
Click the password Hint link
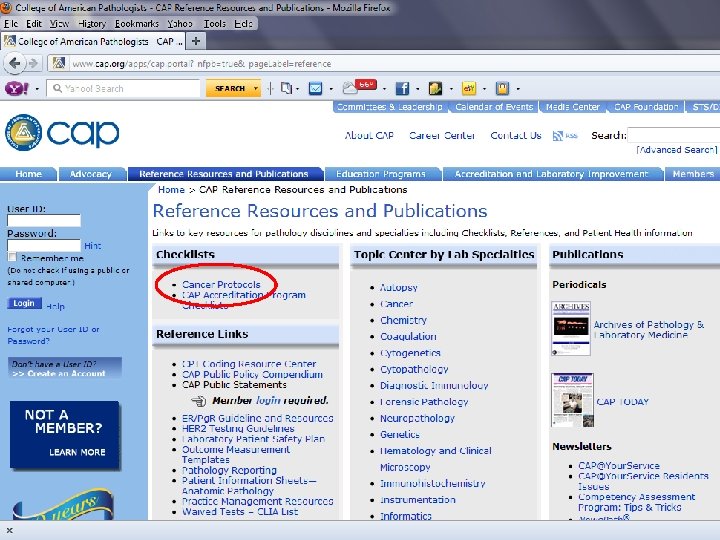(92, 246)
